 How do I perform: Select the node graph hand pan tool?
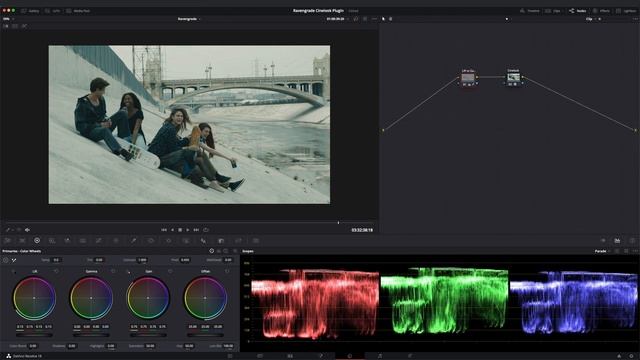(391, 19)
